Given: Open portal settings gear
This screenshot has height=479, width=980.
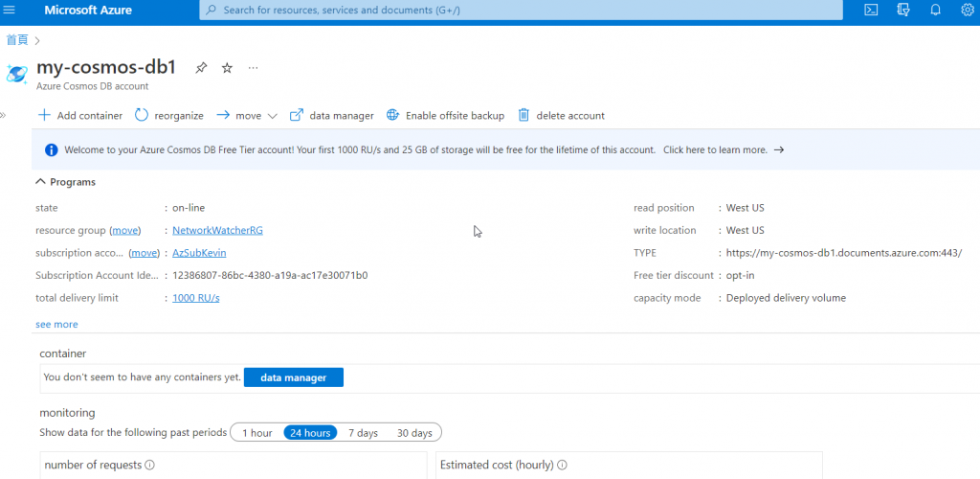Looking at the screenshot, I should point(967,10).
